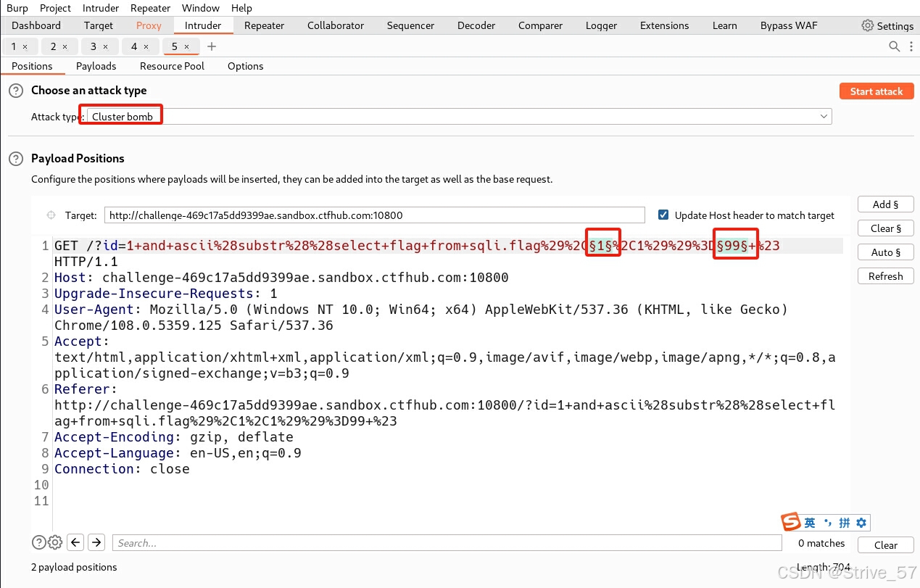Close Intruder tab 5
Screen dimensions: 920x588
186,46
